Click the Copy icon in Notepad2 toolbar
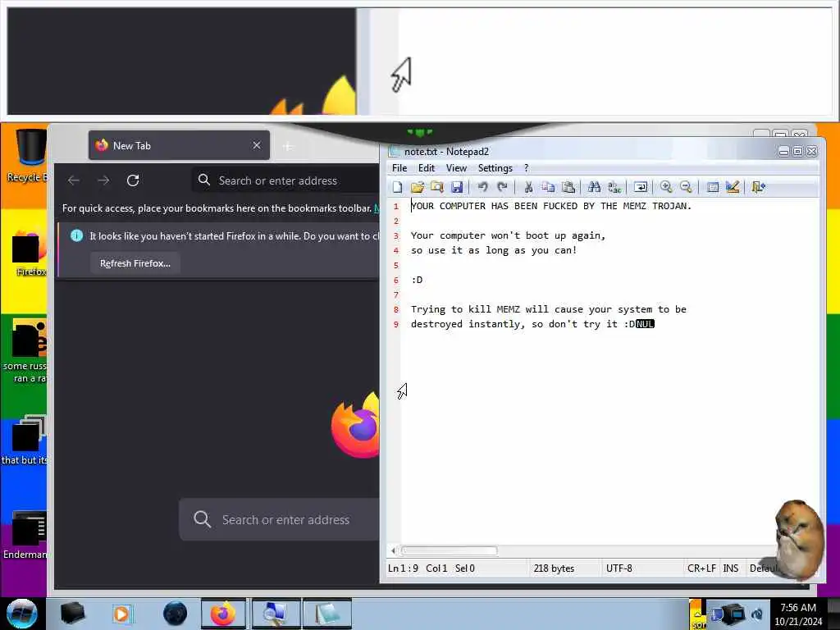840x630 pixels. pyautogui.click(x=548, y=187)
